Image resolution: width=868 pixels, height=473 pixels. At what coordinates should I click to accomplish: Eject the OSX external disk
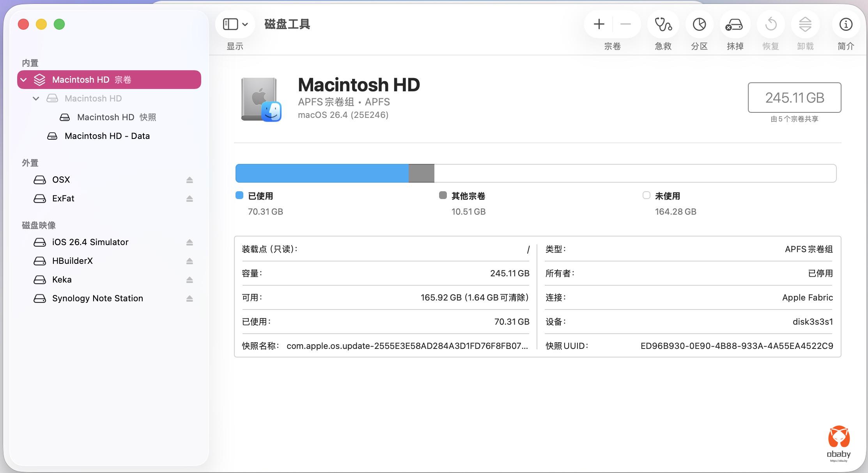click(190, 180)
